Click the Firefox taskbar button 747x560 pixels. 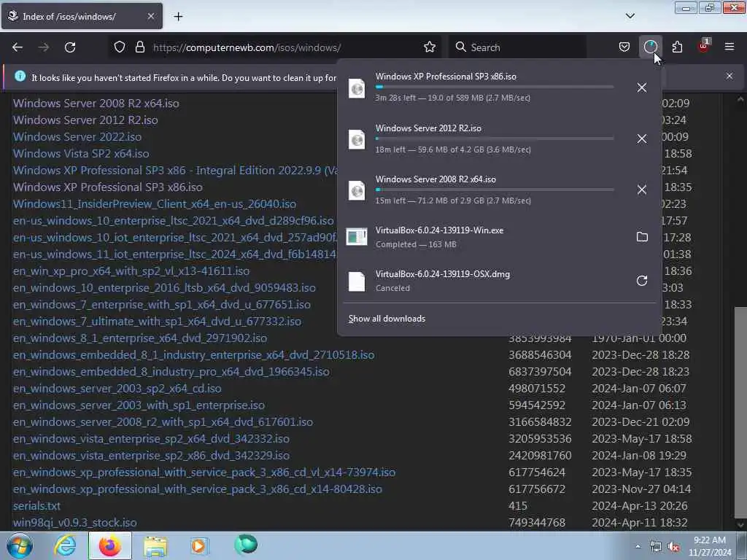click(110, 545)
